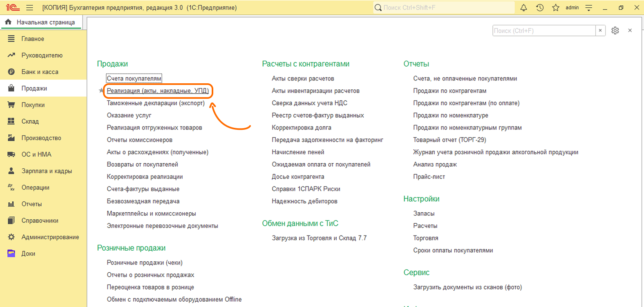Open Реализация (акты, накладные, УПД)
Viewport: 644px width, 307px height.
(x=158, y=91)
